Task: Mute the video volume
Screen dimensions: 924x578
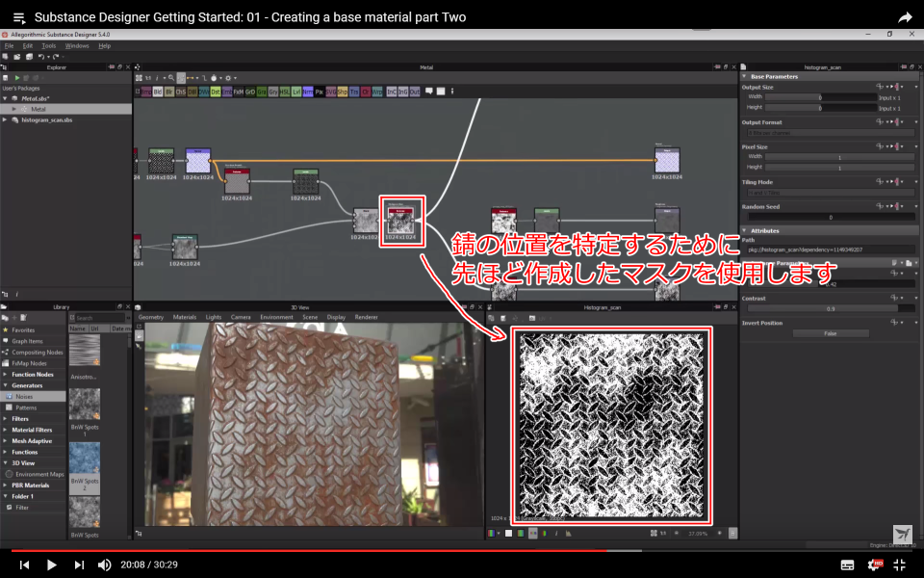Action: 104,565
